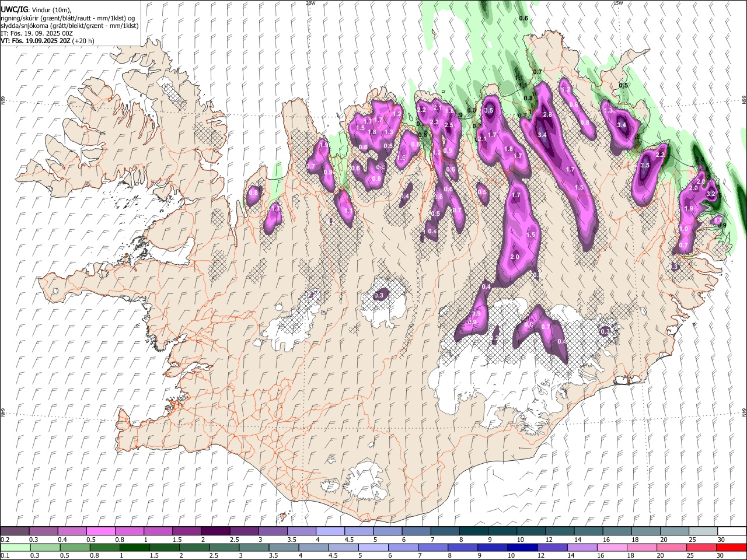Click the '0.4' label on the upper scale
The width and height of the screenshot is (747, 560).
pyautogui.click(x=62, y=540)
